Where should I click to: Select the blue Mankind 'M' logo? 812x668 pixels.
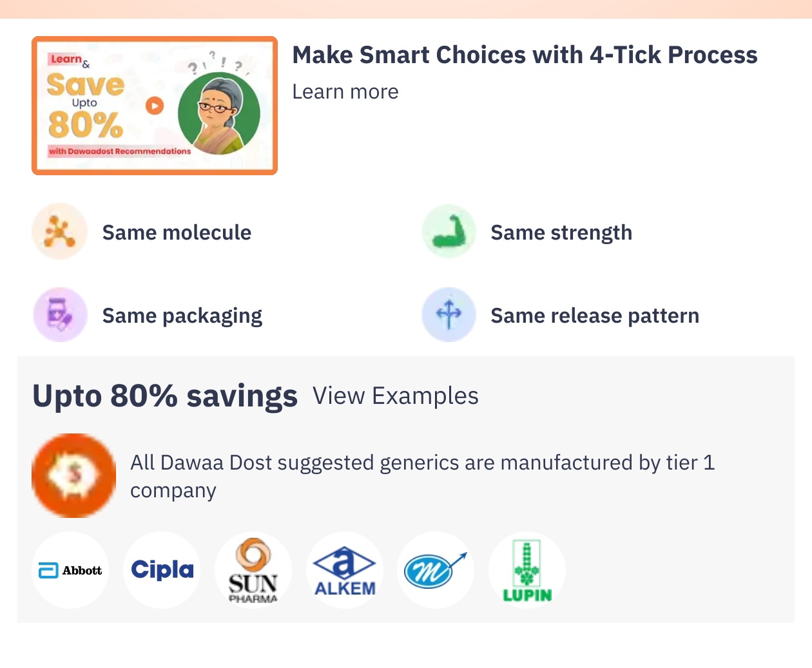(436, 570)
